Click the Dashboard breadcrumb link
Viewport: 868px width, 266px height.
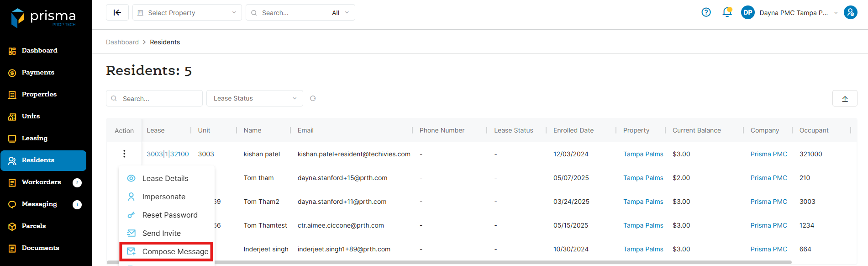(122, 42)
